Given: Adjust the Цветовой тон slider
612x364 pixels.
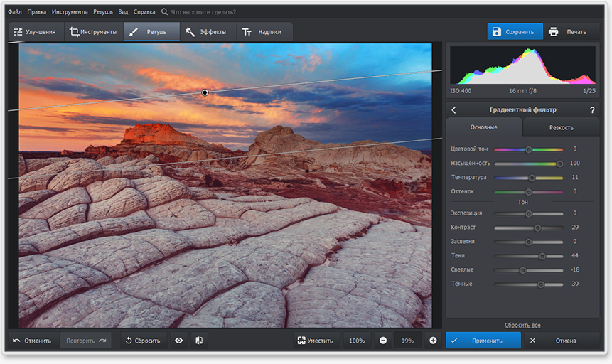Looking at the screenshot, I should 528,149.
